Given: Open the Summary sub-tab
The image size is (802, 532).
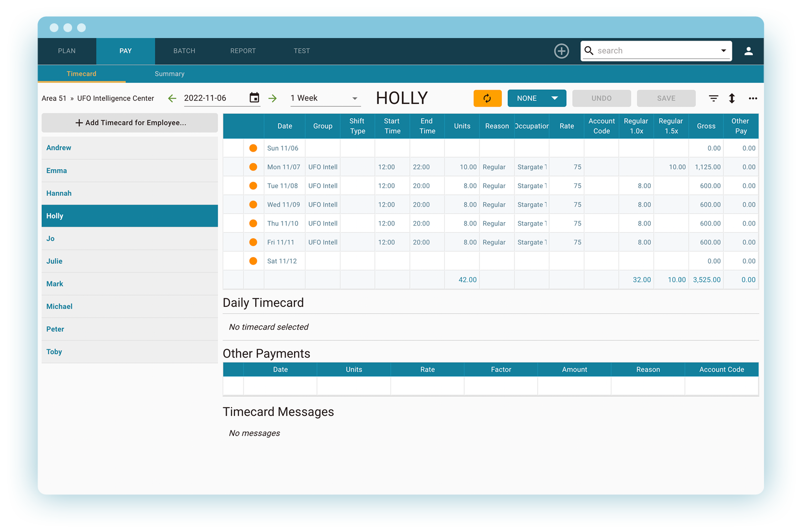Looking at the screenshot, I should (x=169, y=74).
